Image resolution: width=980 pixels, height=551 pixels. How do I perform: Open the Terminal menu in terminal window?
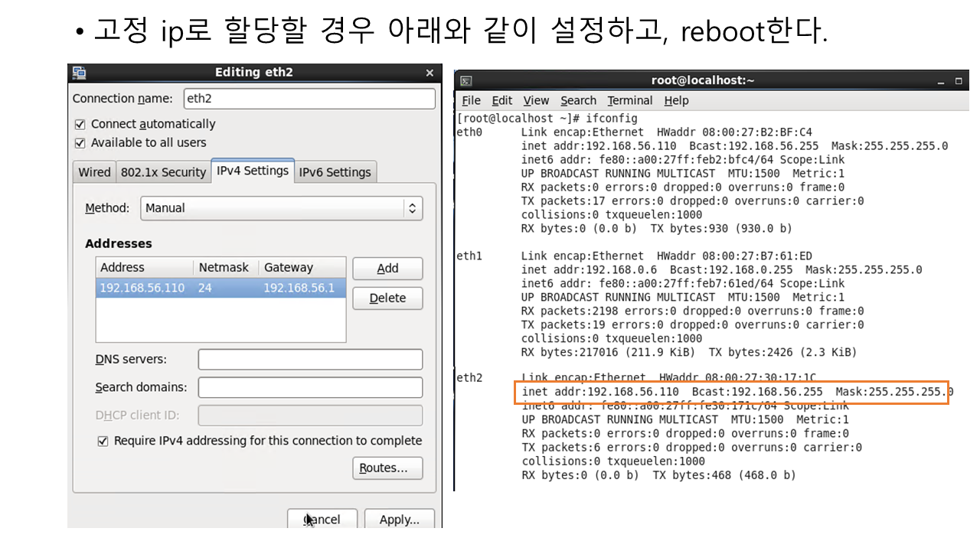click(629, 101)
